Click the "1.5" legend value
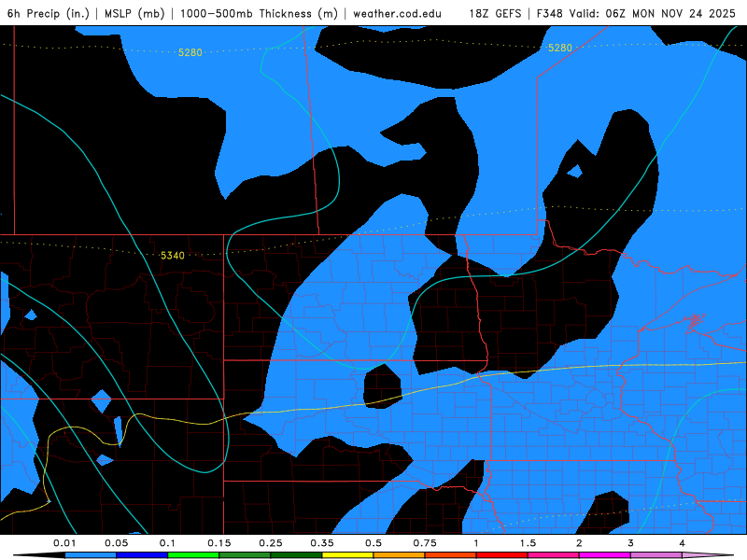Image resolution: width=747 pixels, height=560 pixels. (528, 543)
